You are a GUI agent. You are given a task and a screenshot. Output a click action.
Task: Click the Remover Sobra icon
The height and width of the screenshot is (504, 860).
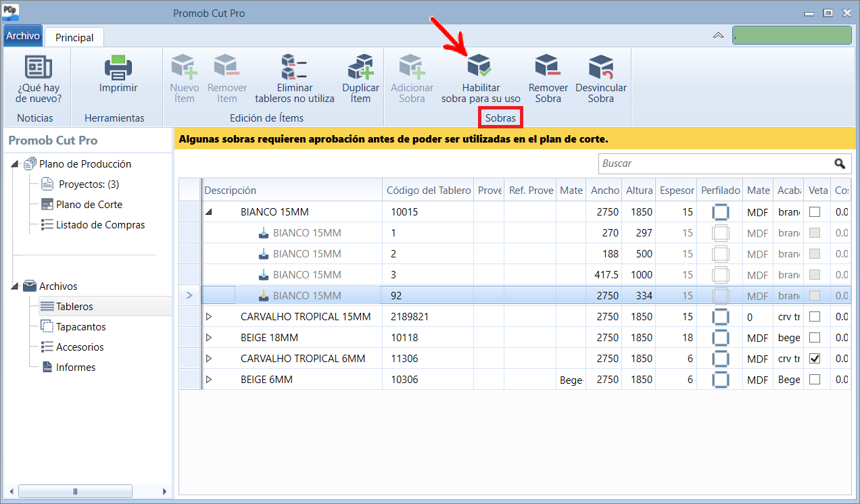pyautogui.click(x=548, y=67)
